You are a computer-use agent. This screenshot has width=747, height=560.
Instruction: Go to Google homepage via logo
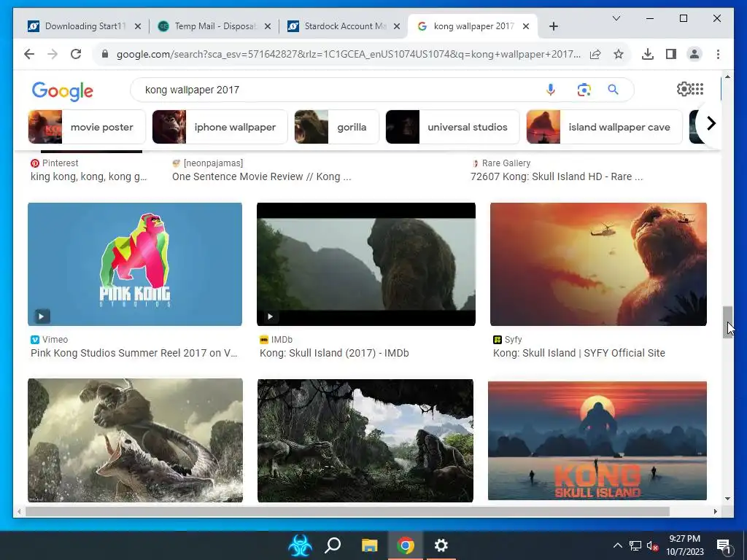pyautogui.click(x=63, y=91)
